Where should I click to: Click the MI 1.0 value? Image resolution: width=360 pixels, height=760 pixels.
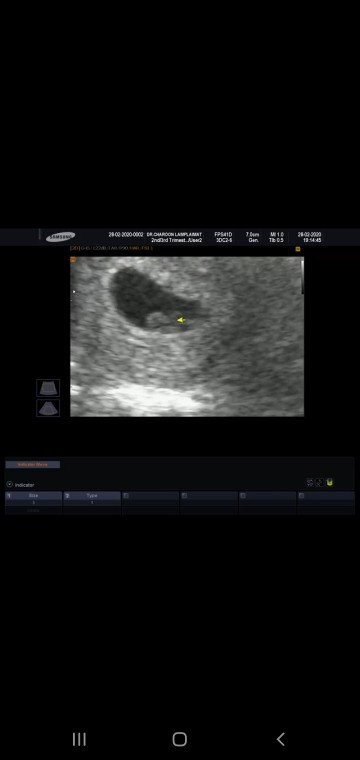(x=277, y=235)
